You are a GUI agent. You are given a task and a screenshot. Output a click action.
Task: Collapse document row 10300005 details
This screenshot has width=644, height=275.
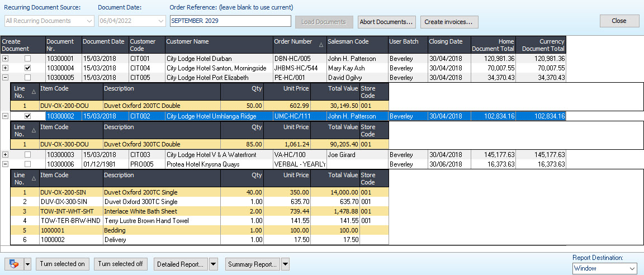tap(6, 78)
